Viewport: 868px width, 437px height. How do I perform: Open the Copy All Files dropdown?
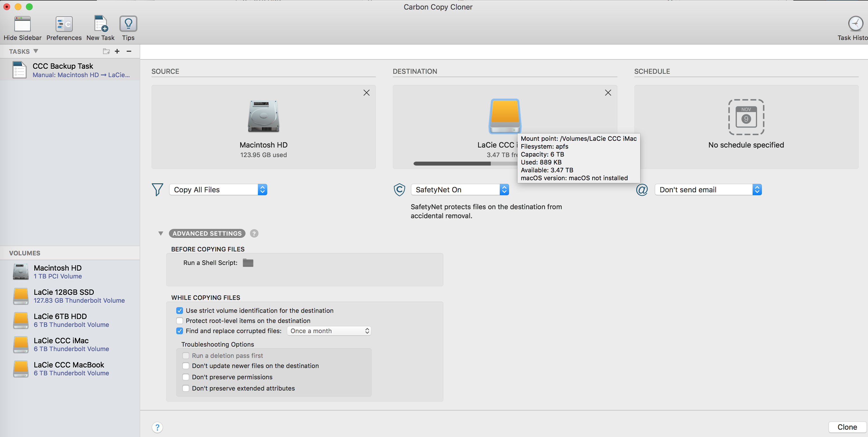click(x=218, y=190)
